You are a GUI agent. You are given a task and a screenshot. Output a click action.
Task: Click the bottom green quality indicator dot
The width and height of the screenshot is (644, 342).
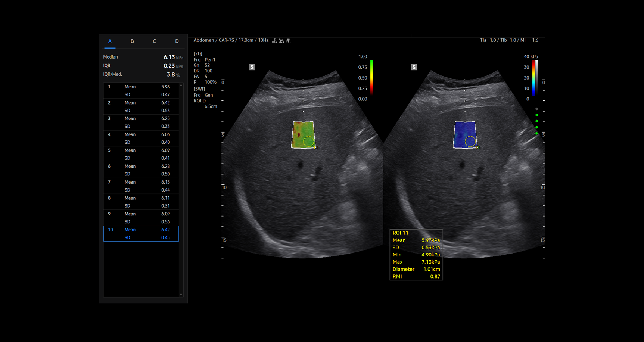[x=536, y=133]
